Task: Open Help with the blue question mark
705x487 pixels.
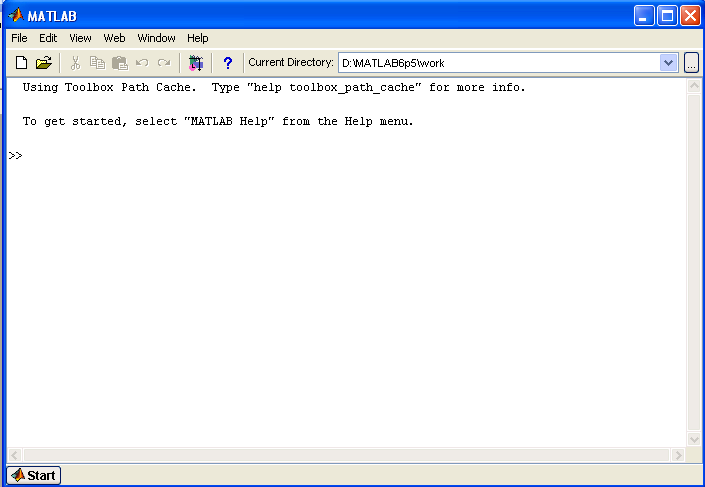Action: point(228,63)
